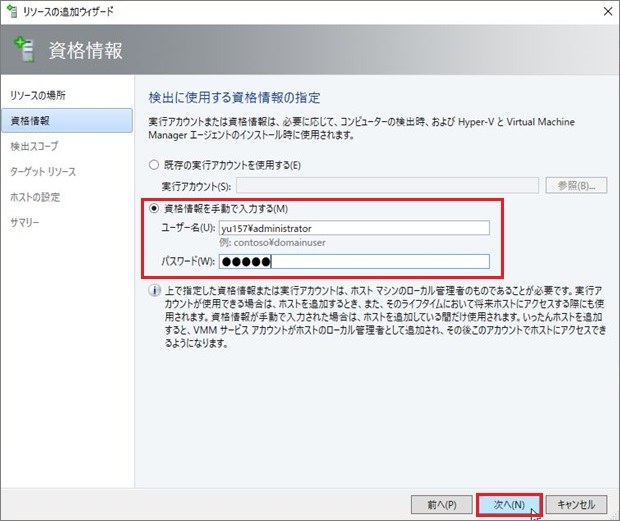620x521 pixels.
Task: Click the blue info icon beside the explanation text
Action: click(x=153, y=292)
